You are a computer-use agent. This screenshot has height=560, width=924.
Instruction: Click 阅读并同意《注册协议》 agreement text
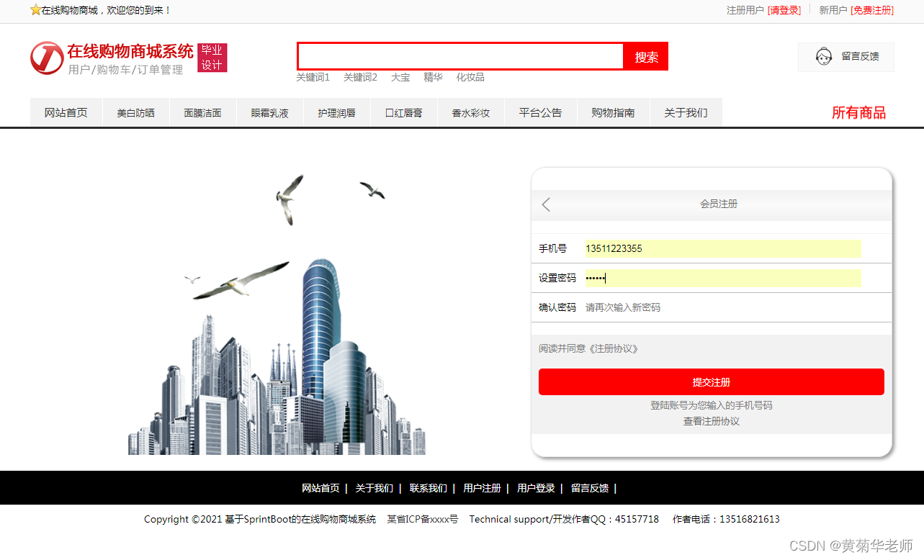(588, 348)
